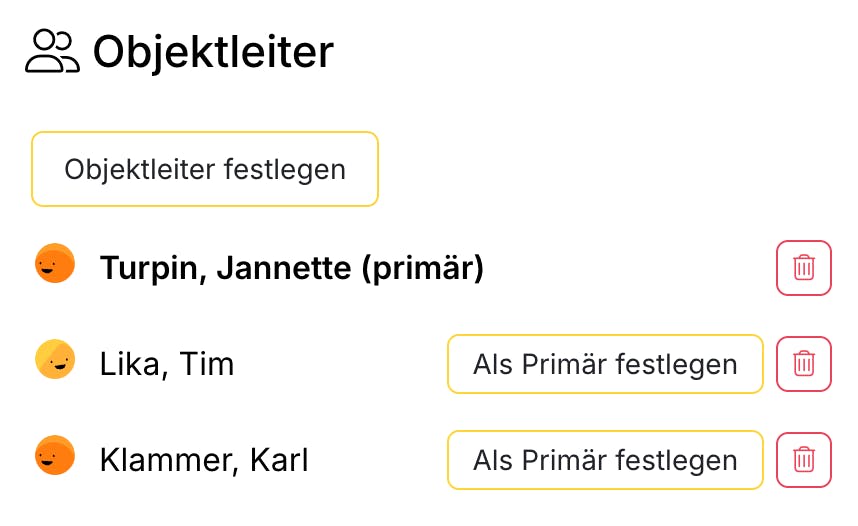Click the name Lika, Tim
Viewport: 858px width, 526px height.
[x=167, y=364]
